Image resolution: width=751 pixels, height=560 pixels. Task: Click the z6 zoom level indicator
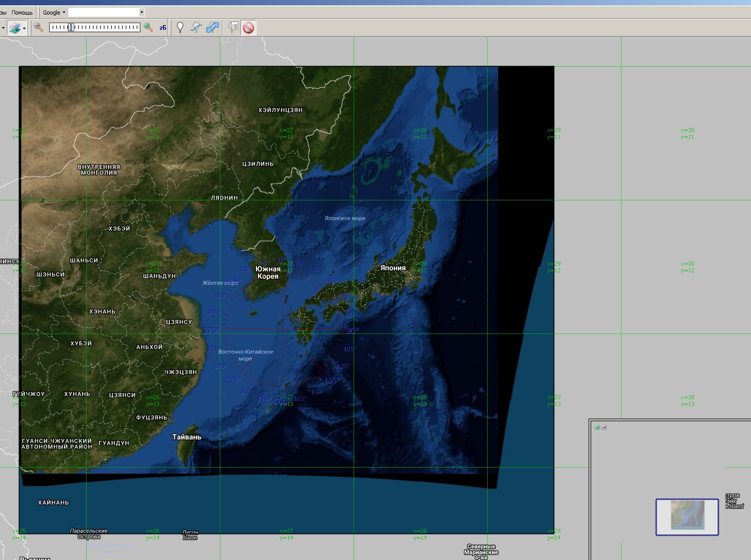(x=163, y=28)
